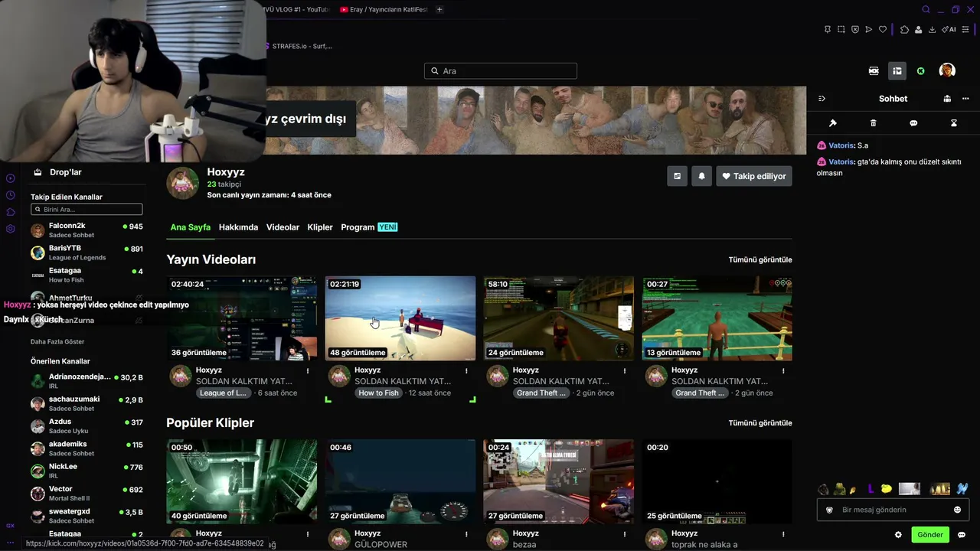Image resolution: width=980 pixels, height=551 pixels.
Task: Open Falconn2k channel in sidebar
Action: point(87,230)
